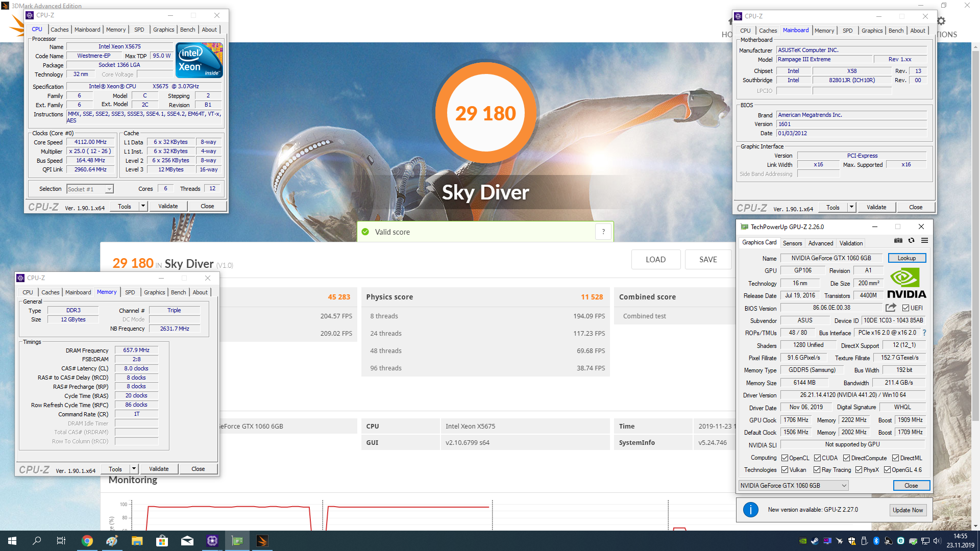Open Tools dropdown arrow in Mainboard CPU-Z window
Viewport: 980px width, 551px height.
click(x=851, y=207)
